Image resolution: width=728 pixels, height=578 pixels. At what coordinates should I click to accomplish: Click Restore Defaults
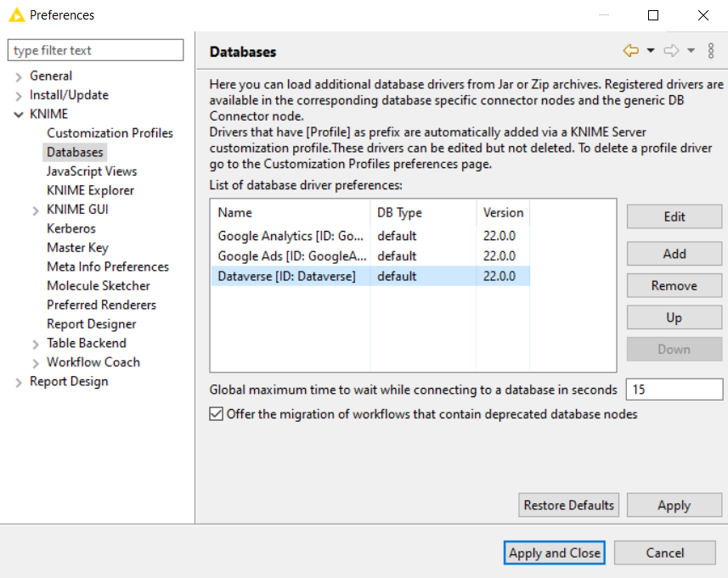(568, 505)
